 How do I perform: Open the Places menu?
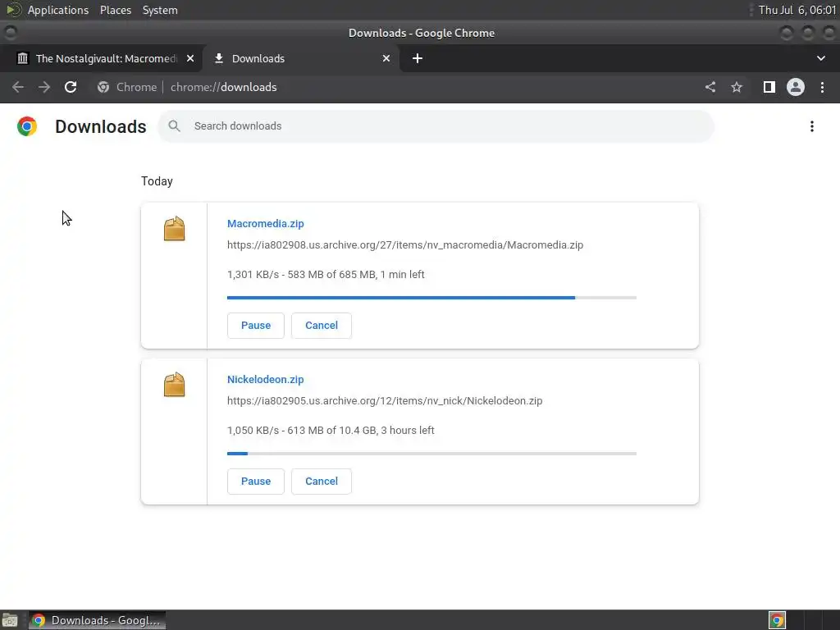pyautogui.click(x=116, y=10)
